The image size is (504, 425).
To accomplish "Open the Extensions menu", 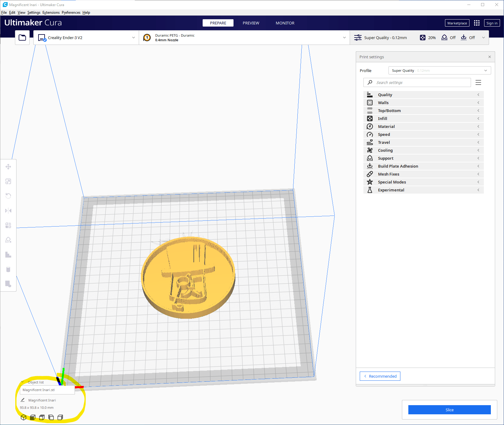I will point(51,13).
